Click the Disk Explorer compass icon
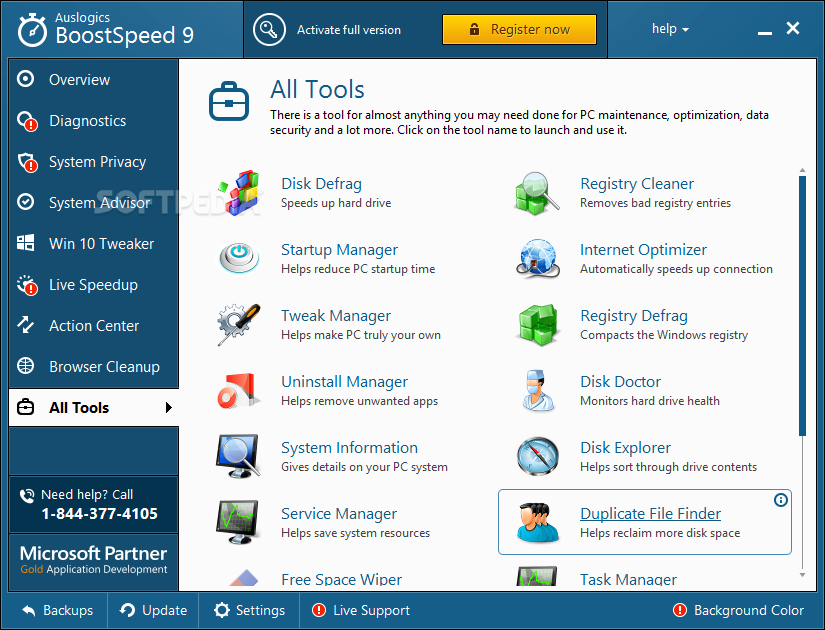The width and height of the screenshot is (825, 630). (537, 456)
